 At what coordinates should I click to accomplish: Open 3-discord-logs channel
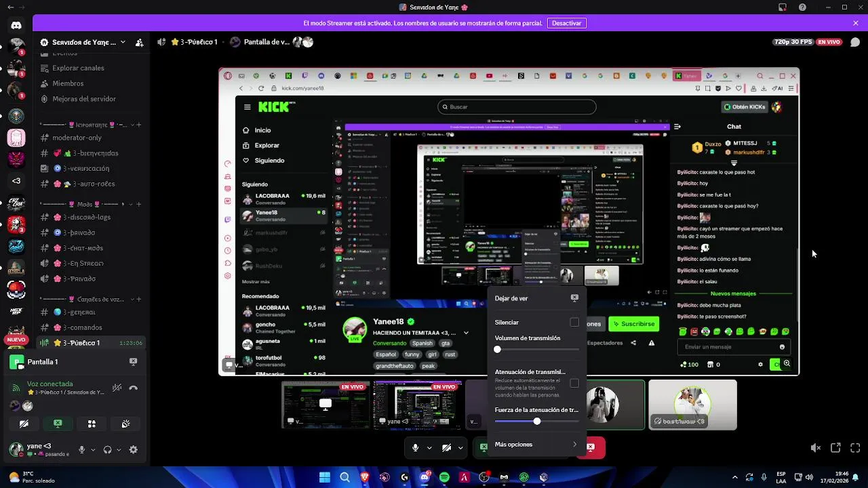tap(92, 217)
